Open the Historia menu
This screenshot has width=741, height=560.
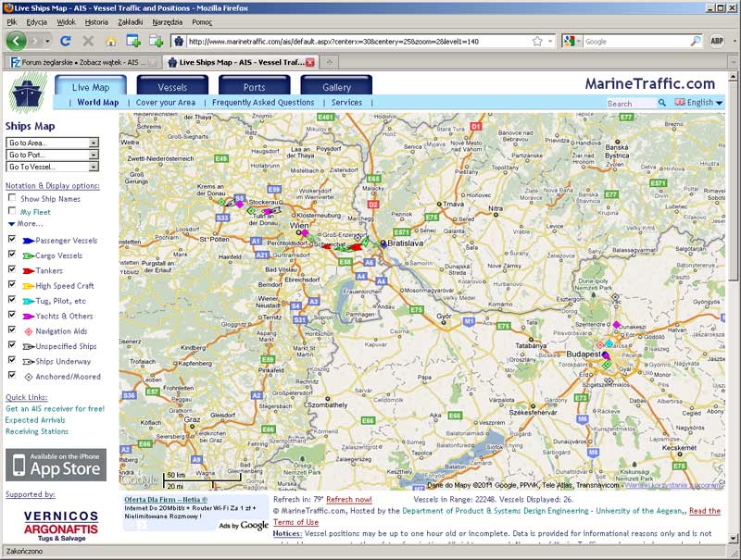tap(96, 21)
